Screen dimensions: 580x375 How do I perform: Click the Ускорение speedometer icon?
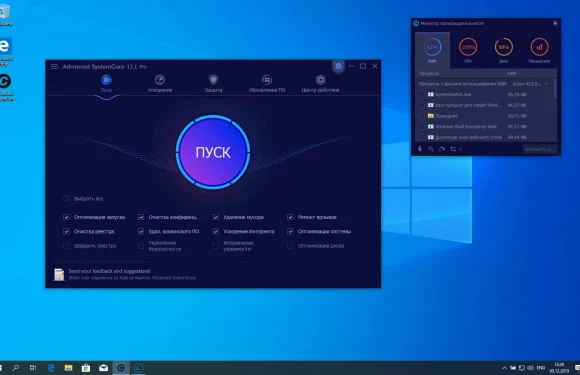(160, 80)
